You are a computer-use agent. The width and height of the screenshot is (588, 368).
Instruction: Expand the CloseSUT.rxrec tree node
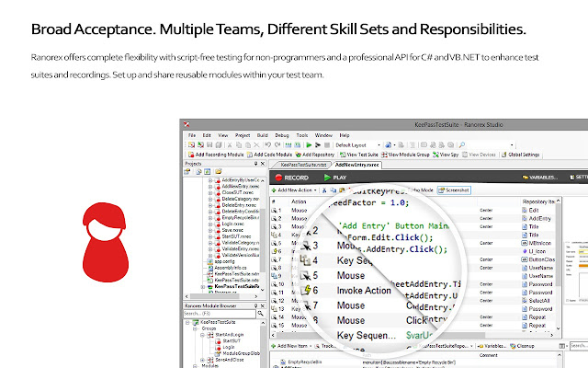210,192
